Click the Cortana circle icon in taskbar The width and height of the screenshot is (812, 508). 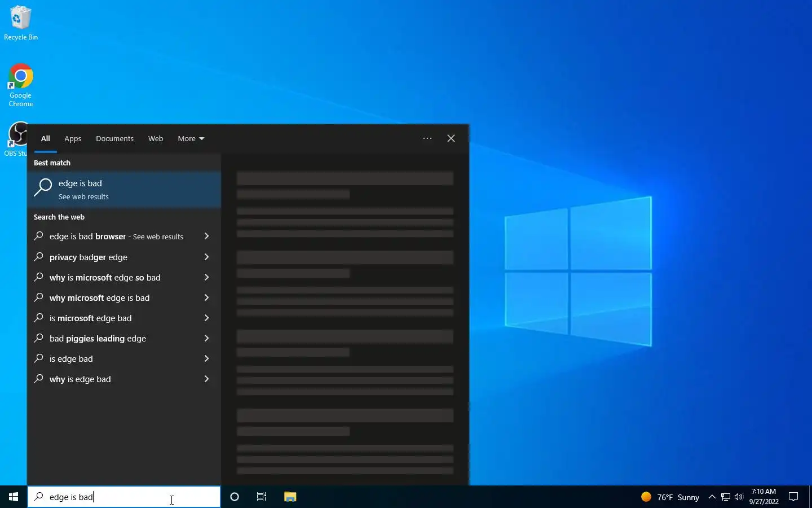coord(235,497)
